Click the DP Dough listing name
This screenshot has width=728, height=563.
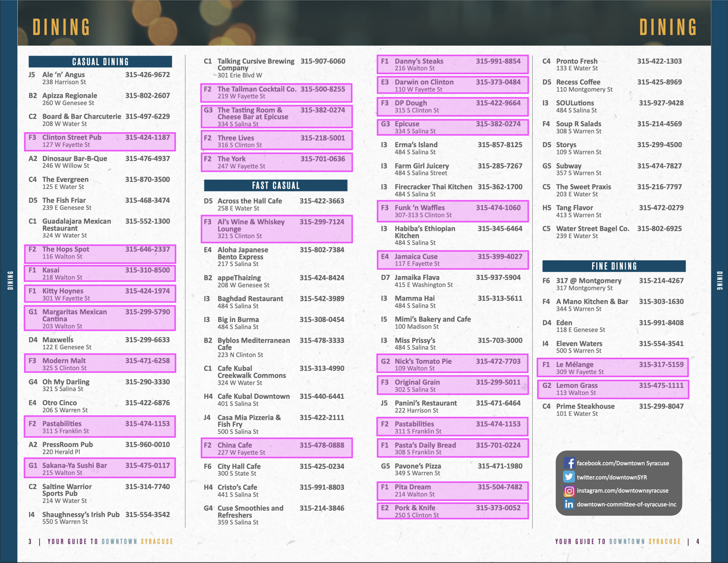pyautogui.click(x=411, y=103)
